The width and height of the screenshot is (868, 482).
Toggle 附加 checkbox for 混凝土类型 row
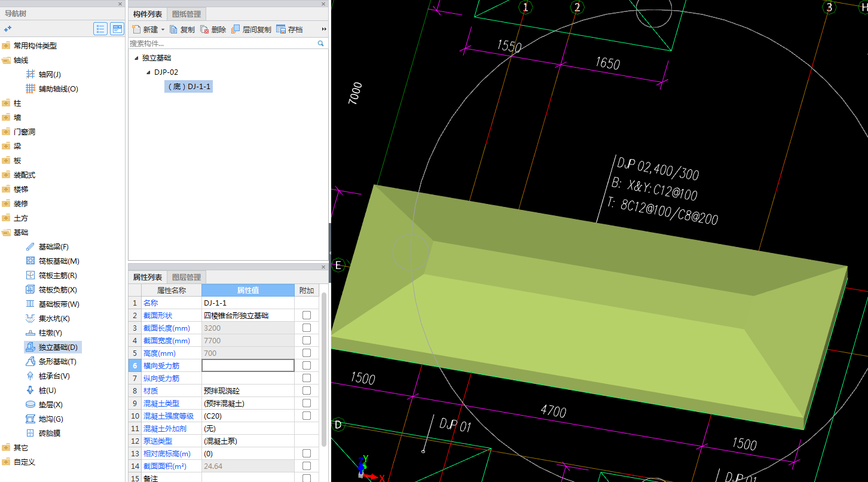coord(307,403)
